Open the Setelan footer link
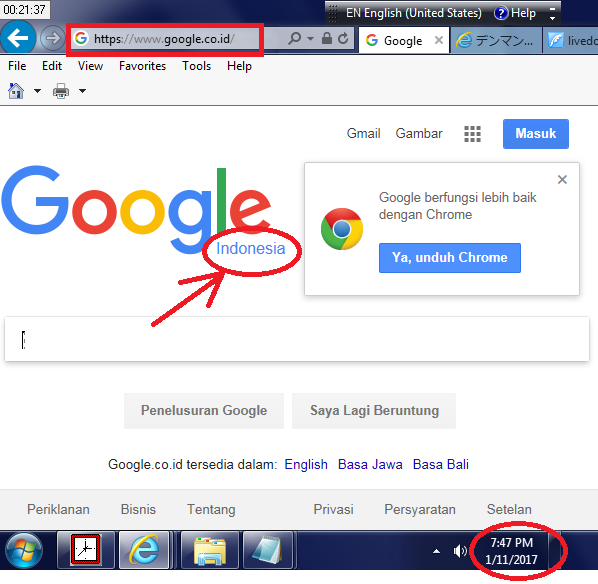This screenshot has height=584, width=598. point(509,509)
